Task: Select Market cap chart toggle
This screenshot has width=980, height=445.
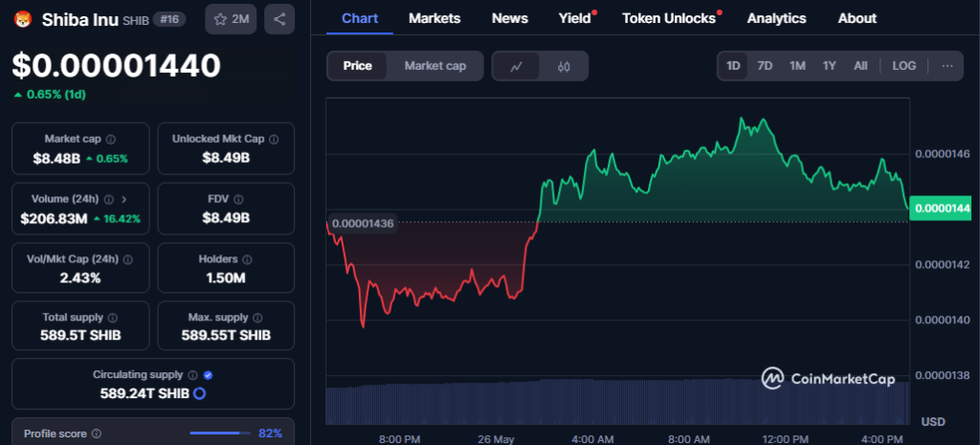Action: coord(435,66)
